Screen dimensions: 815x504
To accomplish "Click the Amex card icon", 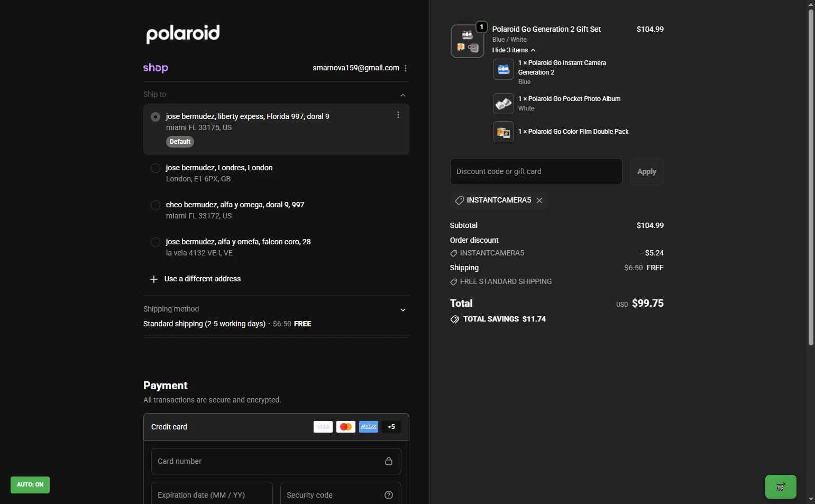I will (x=369, y=427).
